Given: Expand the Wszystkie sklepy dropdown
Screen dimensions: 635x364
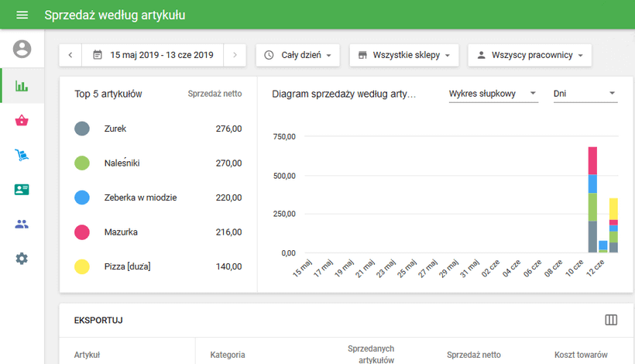Looking at the screenshot, I should (x=404, y=55).
